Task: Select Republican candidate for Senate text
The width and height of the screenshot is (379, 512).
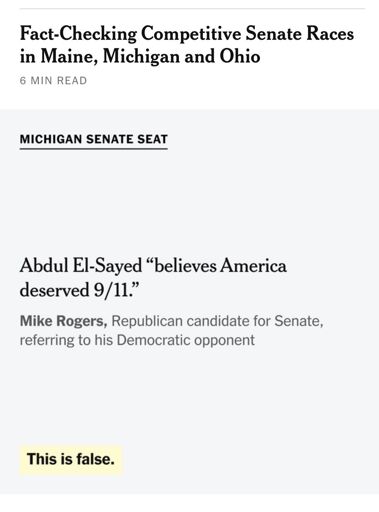Action: (217, 321)
